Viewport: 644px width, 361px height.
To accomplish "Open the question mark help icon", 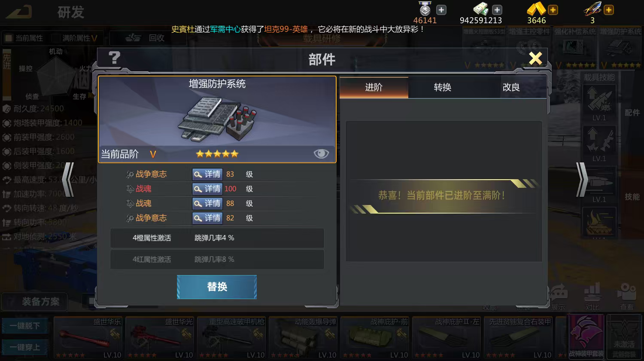I will click(x=114, y=58).
